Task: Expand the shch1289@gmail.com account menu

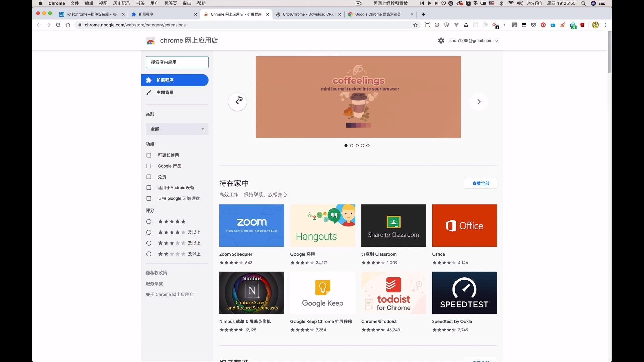Action: pos(473,41)
